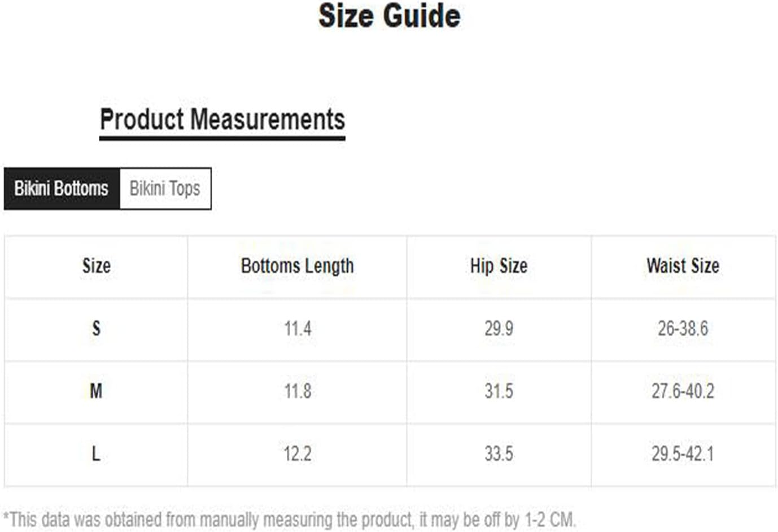Select the Bottoms Length column header
The height and width of the screenshot is (532, 778).
298,265
